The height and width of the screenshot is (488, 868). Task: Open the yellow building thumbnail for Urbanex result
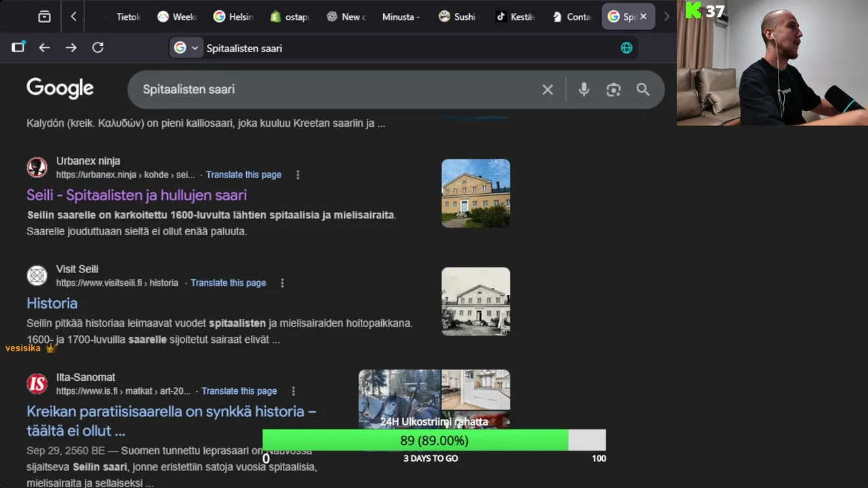[x=475, y=193]
